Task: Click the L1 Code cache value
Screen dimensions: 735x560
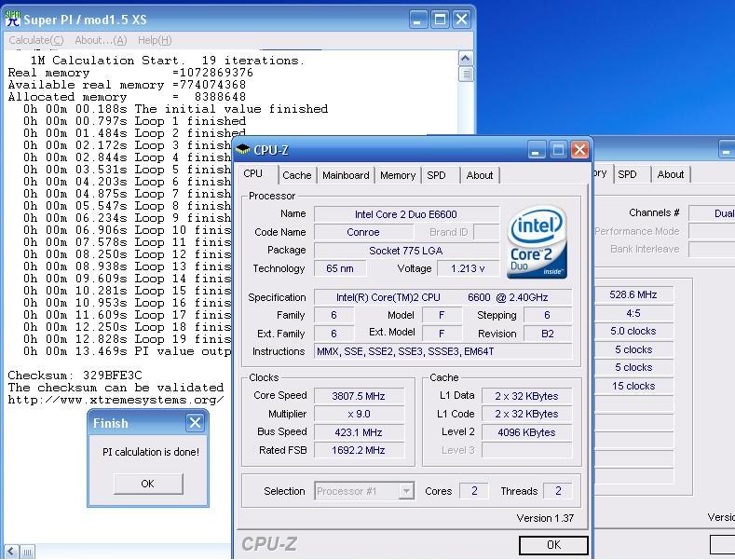Action: point(526,414)
